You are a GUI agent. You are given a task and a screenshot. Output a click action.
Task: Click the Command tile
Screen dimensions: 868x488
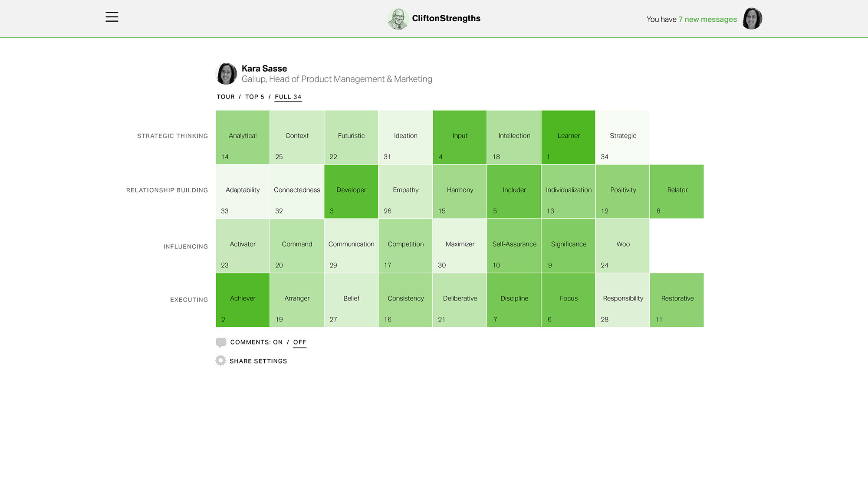[x=297, y=246]
